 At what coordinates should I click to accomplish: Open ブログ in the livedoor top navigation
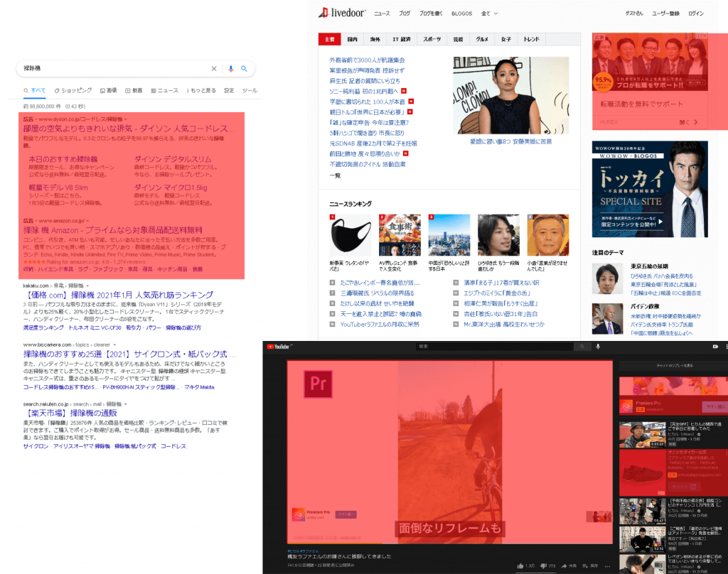pyautogui.click(x=405, y=13)
